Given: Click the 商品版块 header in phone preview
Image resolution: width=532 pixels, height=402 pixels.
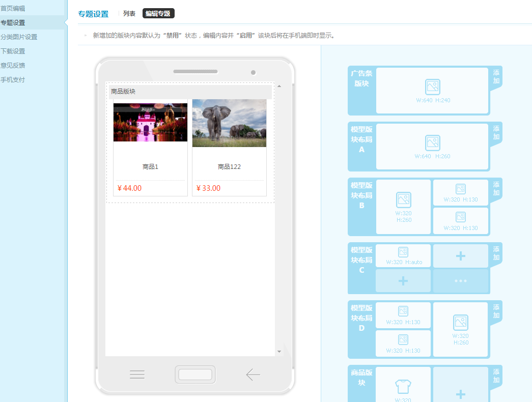Looking at the screenshot, I should point(190,91).
